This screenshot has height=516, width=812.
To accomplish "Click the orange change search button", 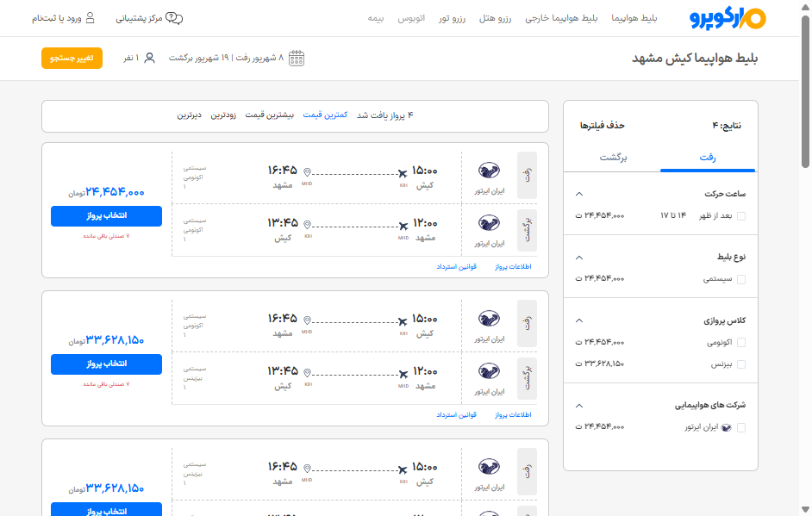I will (72, 58).
